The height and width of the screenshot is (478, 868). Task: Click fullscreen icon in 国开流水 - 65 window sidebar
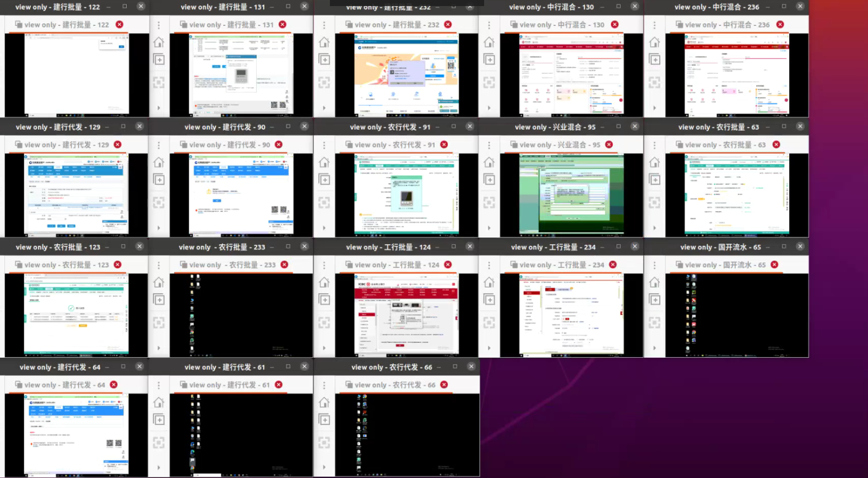[654, 323]
